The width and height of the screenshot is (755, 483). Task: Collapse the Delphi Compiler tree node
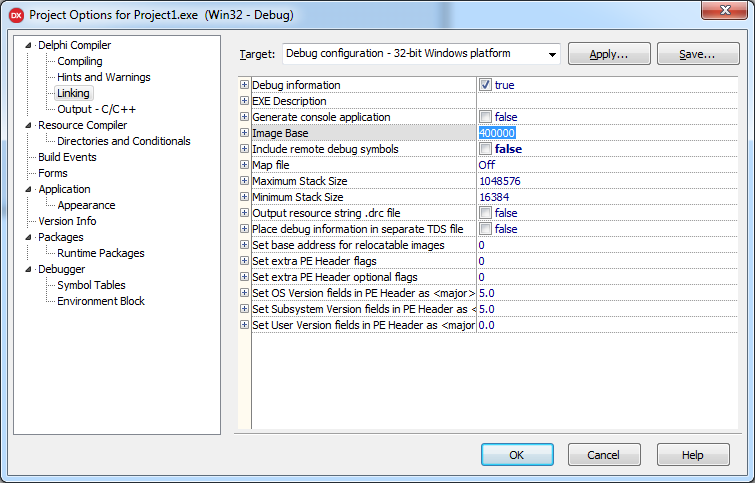pos(28,45)
